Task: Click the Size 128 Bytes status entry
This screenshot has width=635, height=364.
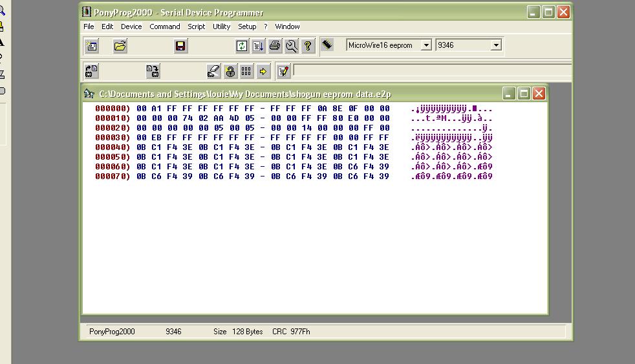Action: [238, 332]
